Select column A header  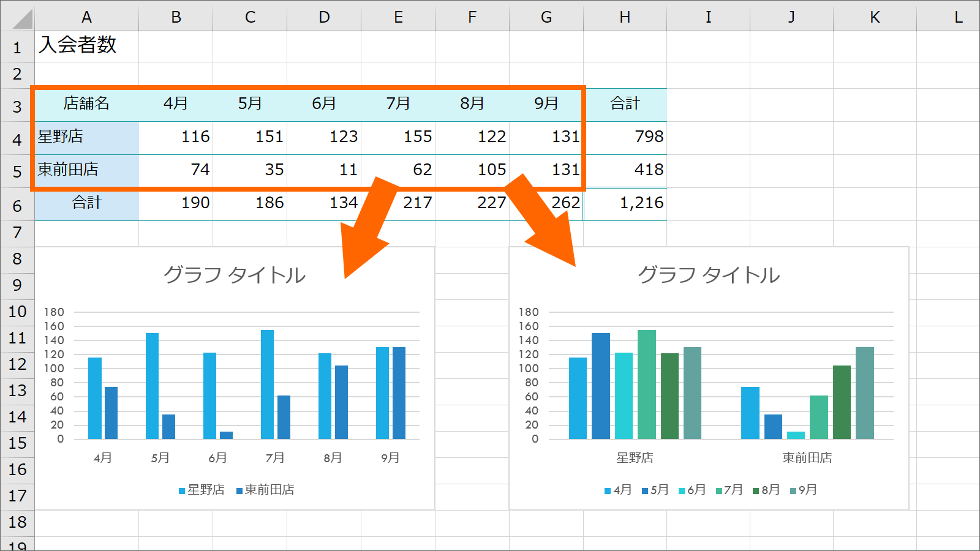click(86, 17)
